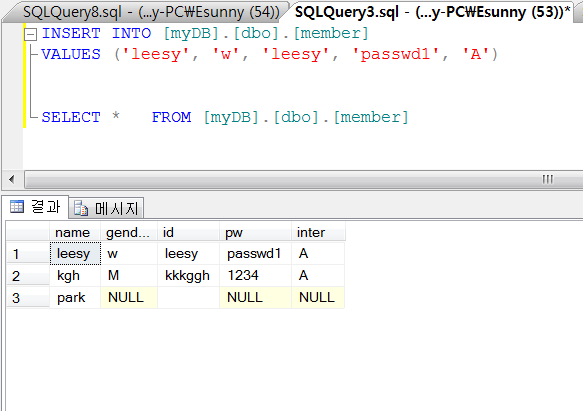Click the INTO keyword in editor
The width and height of the screenshot is (583, 411).
(x=132, y=33)
